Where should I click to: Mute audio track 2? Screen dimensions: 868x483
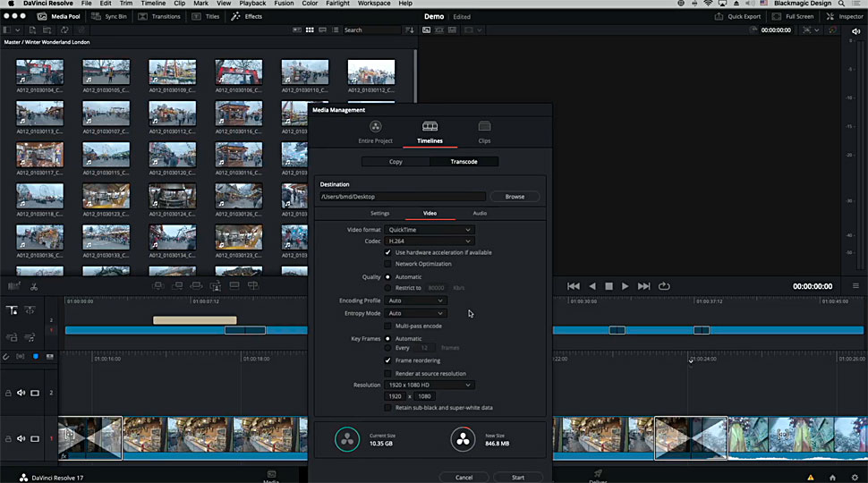tap(21, 393)
